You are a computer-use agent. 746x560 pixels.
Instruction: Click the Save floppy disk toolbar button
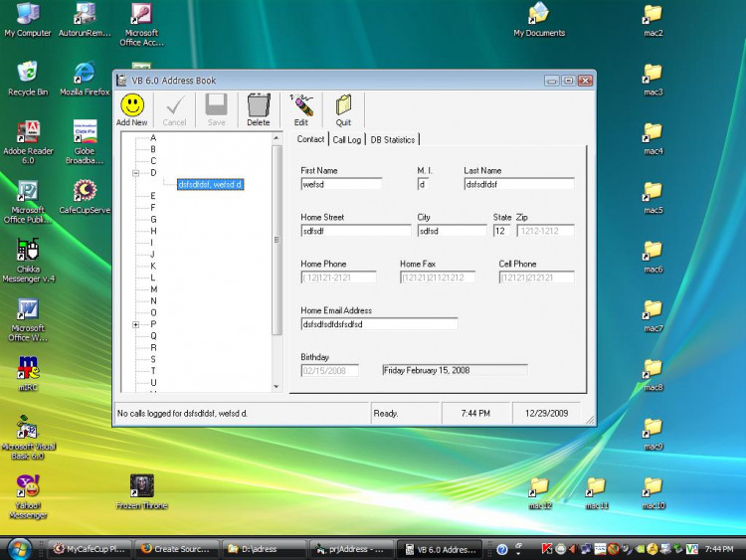tap(216, 109)
